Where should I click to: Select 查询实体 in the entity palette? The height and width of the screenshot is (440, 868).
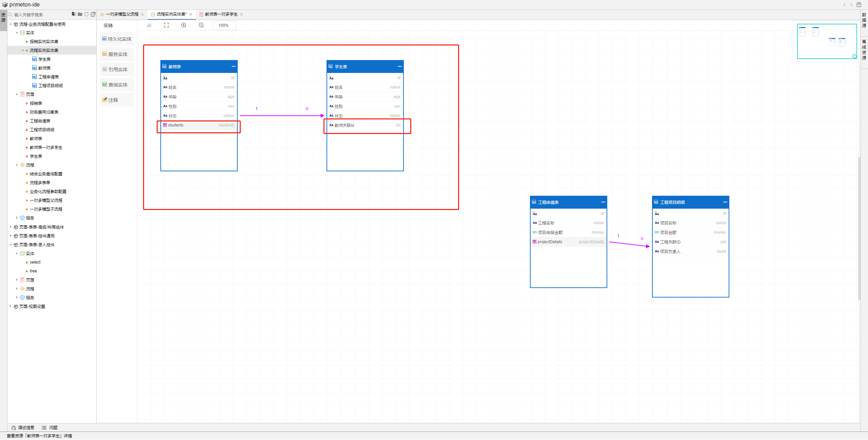[x=117, y=85]
